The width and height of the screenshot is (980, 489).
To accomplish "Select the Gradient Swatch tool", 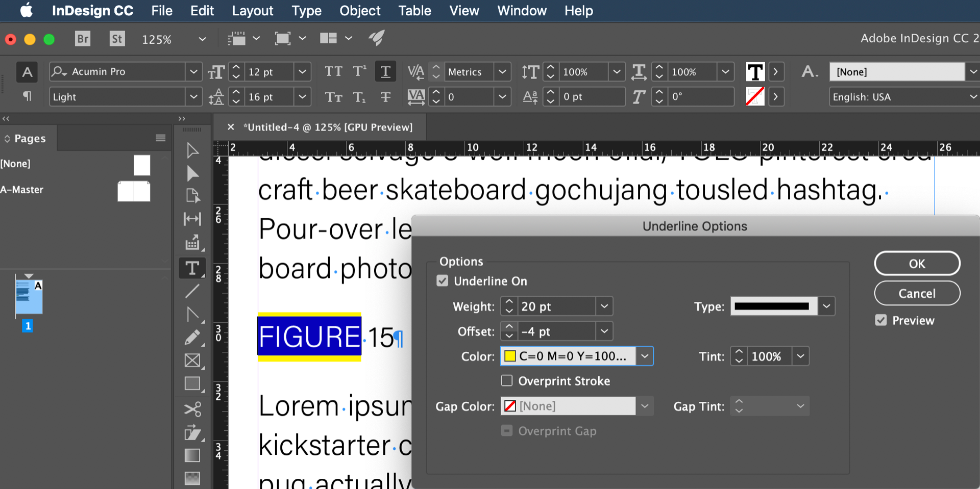I will click(x=192, y=455).
